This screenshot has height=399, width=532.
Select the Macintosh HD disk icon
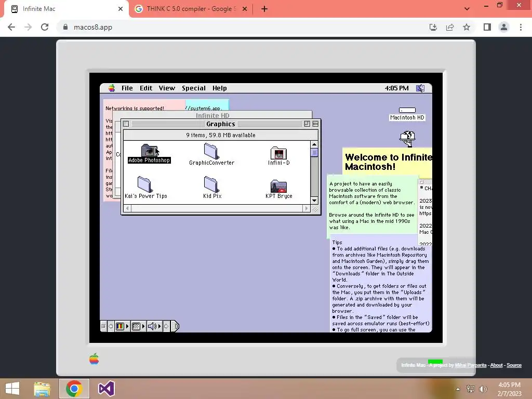click(407, 110)
